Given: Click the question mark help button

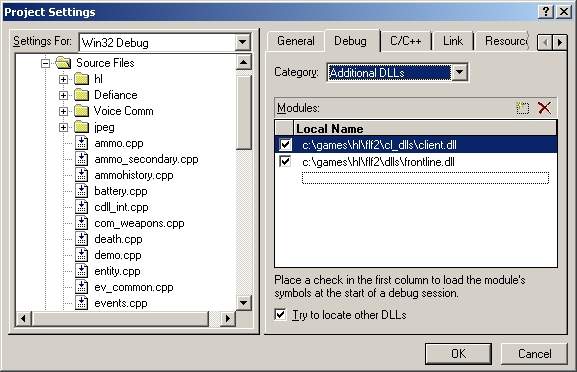Looking at the screenshot, I should click(546, 12).
